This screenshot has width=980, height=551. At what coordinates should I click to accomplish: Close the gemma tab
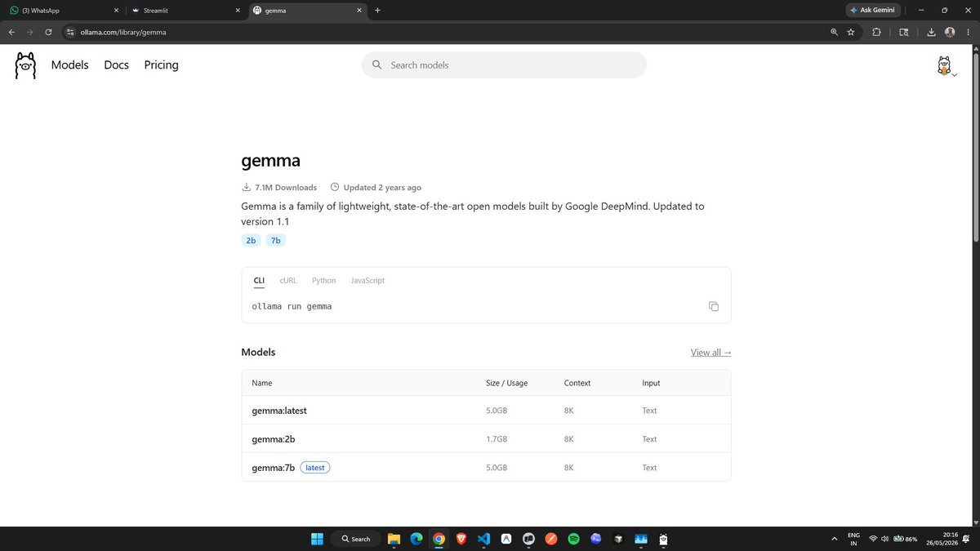pyautogui.click(x=359, y=11)
